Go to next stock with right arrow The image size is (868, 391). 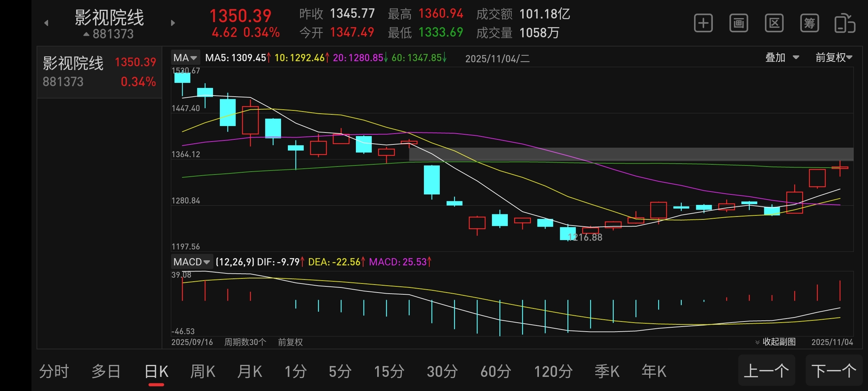pos(173,23)
